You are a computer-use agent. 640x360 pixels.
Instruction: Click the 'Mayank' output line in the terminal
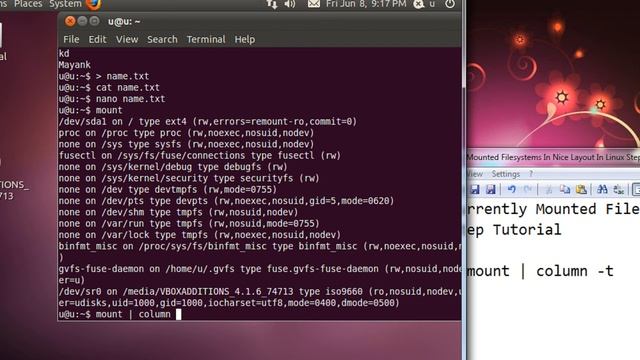[x=74, y=65]
